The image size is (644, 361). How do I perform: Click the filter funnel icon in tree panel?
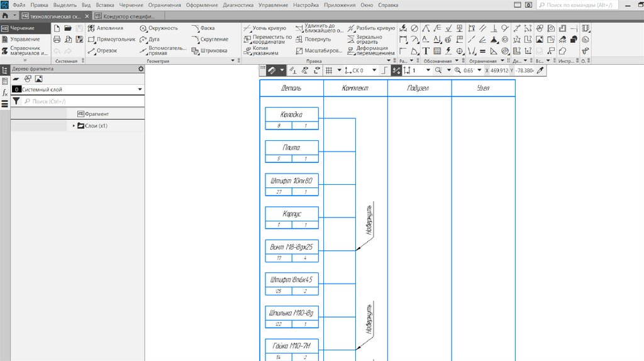tap(16, 101)
